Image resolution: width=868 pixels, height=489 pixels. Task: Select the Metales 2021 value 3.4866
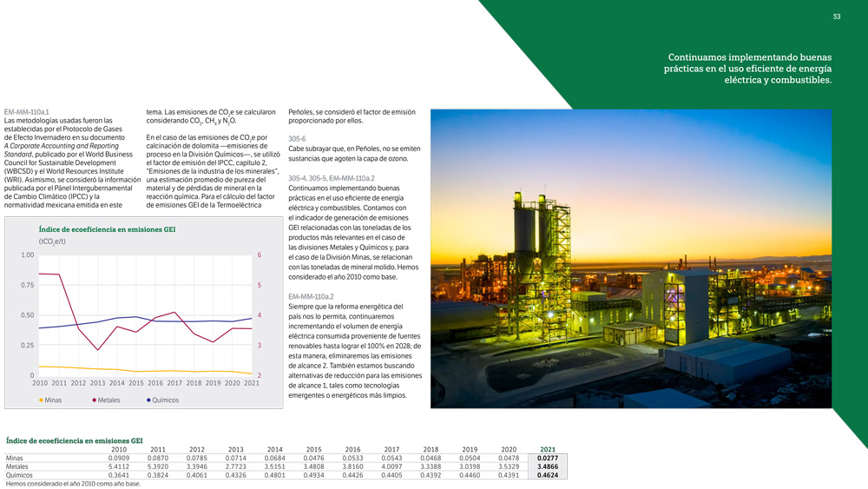(548, 466)
